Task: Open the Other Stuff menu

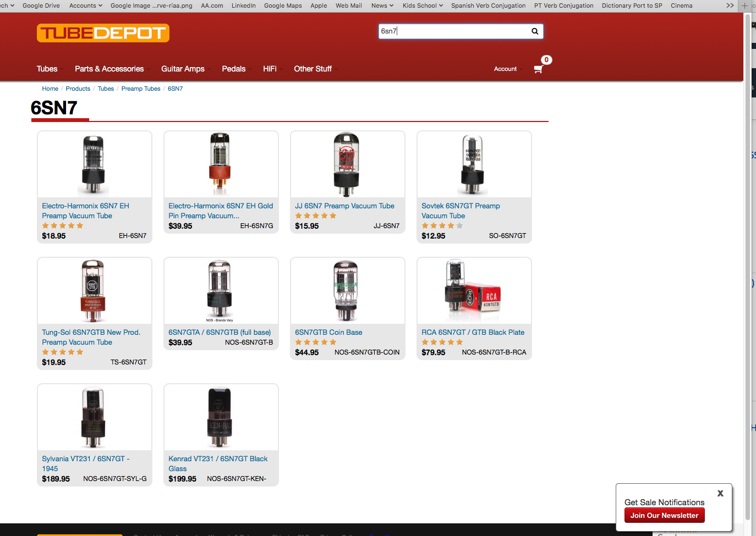Action: pyautogui.click(x=313, y=69)
